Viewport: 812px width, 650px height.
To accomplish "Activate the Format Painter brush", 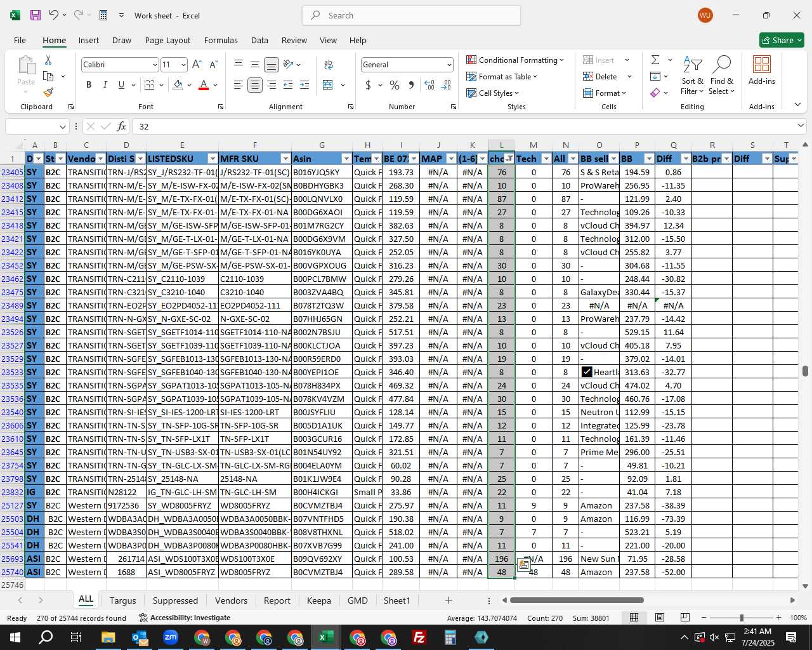I will (x=48, y=92).
